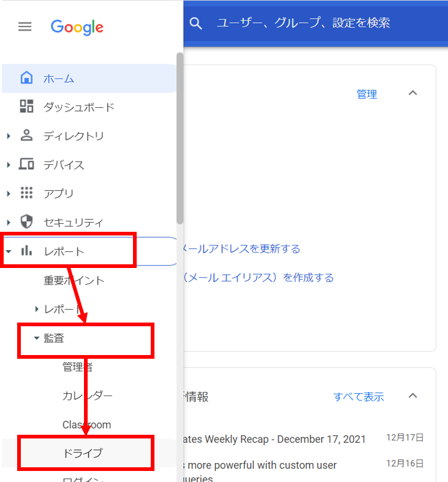The image size is (448, 482).
Task: Open the Weekly Recap December 17 entry
Action: click(x=275, y=439)
